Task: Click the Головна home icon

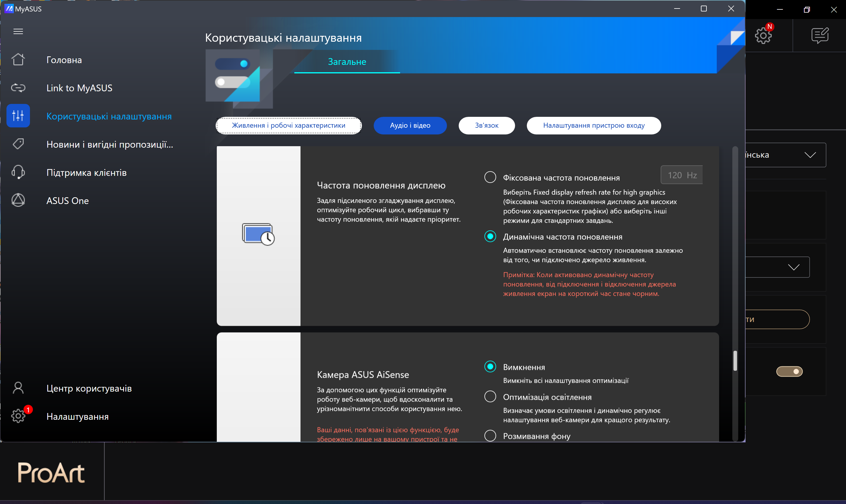Action: coord(18,60)
